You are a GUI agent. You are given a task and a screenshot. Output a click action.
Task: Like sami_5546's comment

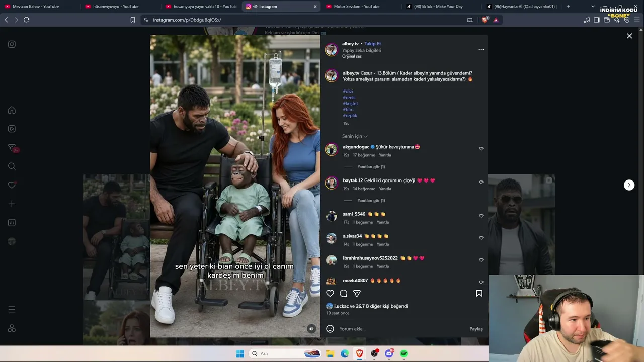pos(481,216)
